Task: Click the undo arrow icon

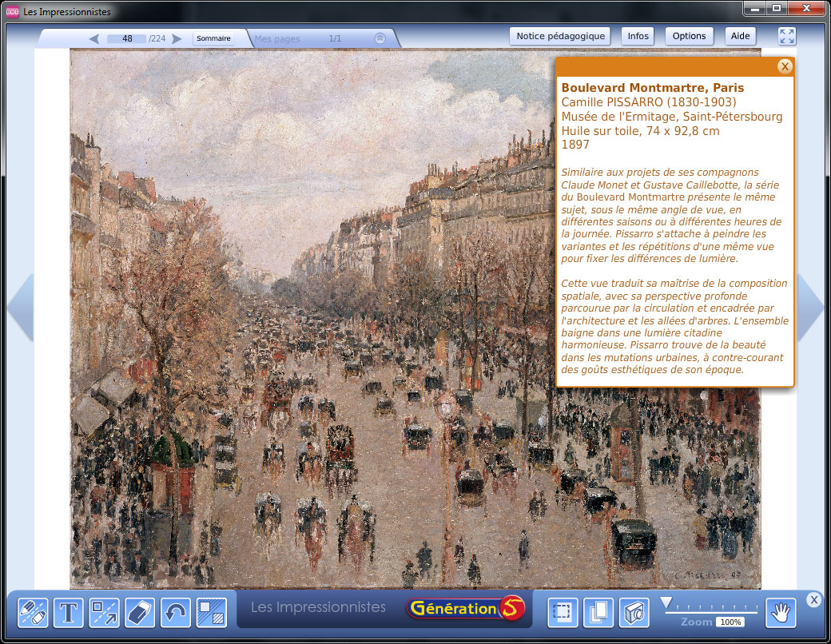Action: pyautogui.click(x=175, y=613)
